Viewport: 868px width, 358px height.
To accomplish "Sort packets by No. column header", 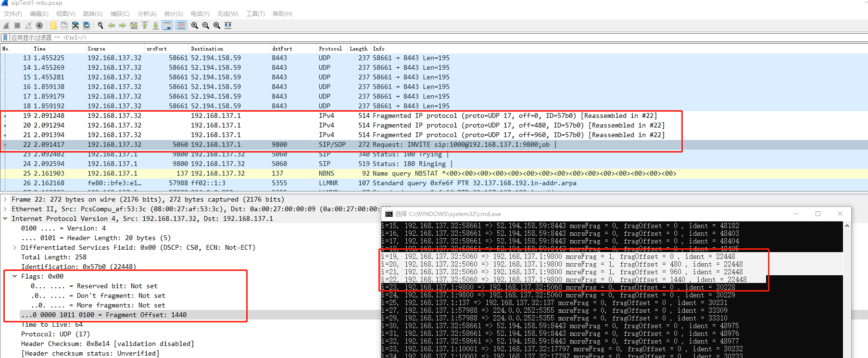I will tap(16, 49).
